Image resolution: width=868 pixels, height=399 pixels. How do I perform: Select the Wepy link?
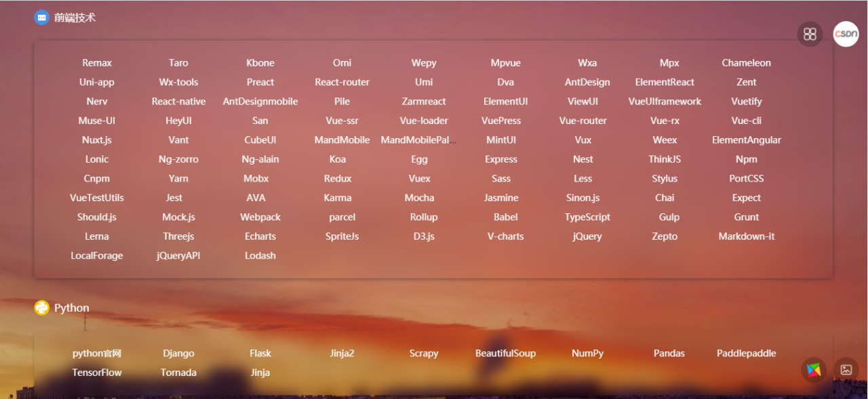pos(424,63)
